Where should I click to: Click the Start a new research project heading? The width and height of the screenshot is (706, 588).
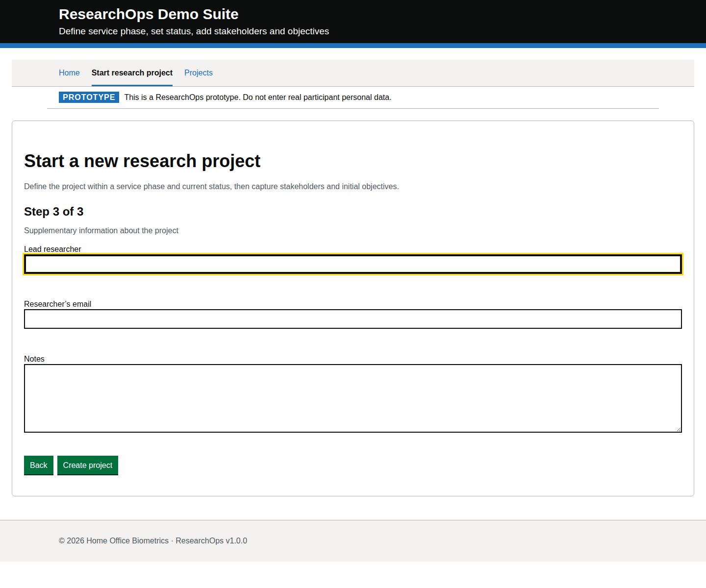pyautogui.click(x=142, y=161)
